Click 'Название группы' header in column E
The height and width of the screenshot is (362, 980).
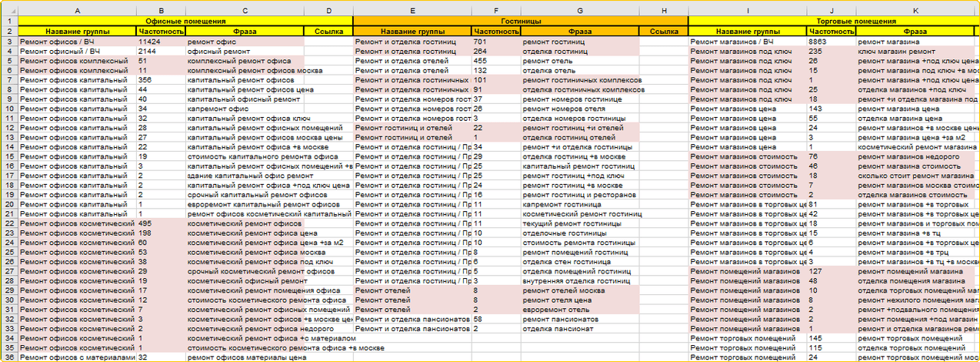(412, 32)
